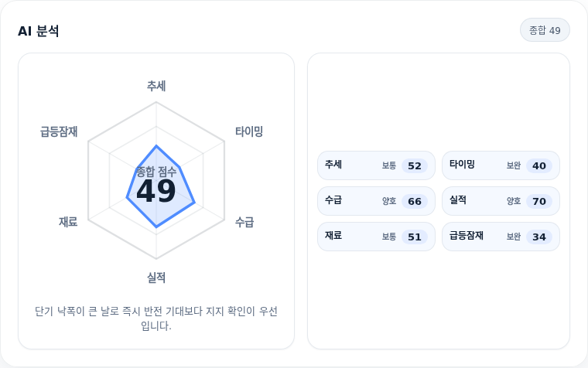Click the 급등잠재 score card
This screenshot has width=588, height=368.
pos(501,237)
